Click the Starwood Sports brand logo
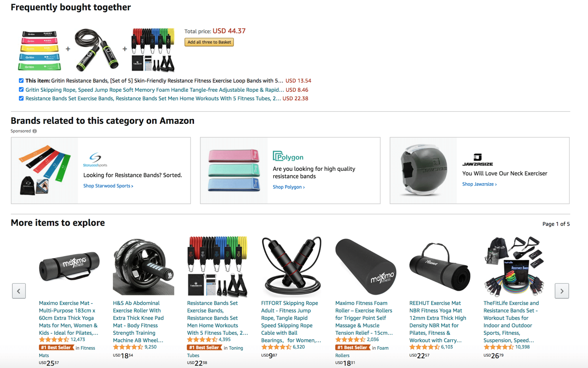 95,159
